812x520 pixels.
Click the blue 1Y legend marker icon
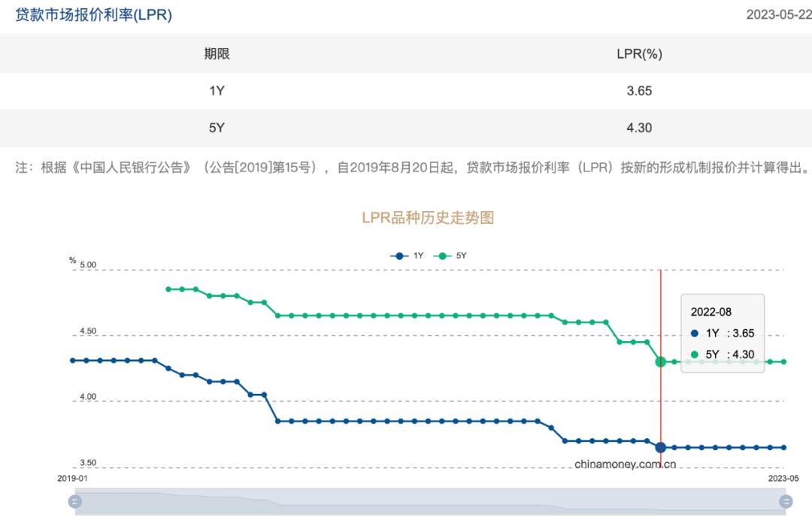click(399, 255)
